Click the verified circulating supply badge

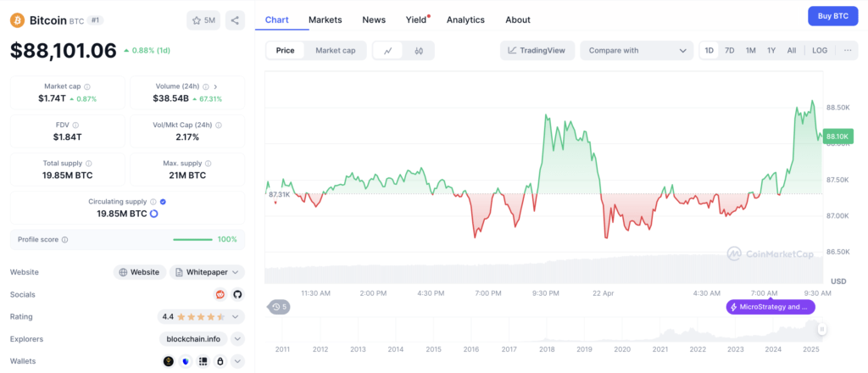coord(164,202)
